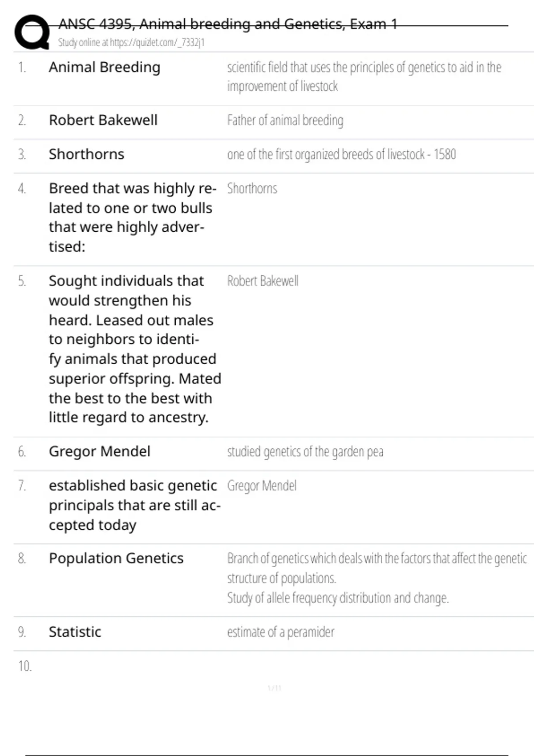
Task: Select the 'Gregor Mendel' term in row 6
Action: (100, 451)
